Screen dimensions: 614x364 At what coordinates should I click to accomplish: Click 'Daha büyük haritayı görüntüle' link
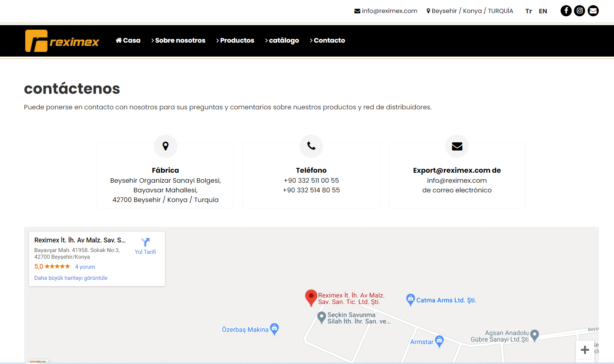pyautogui.click(x=71, y=278)
